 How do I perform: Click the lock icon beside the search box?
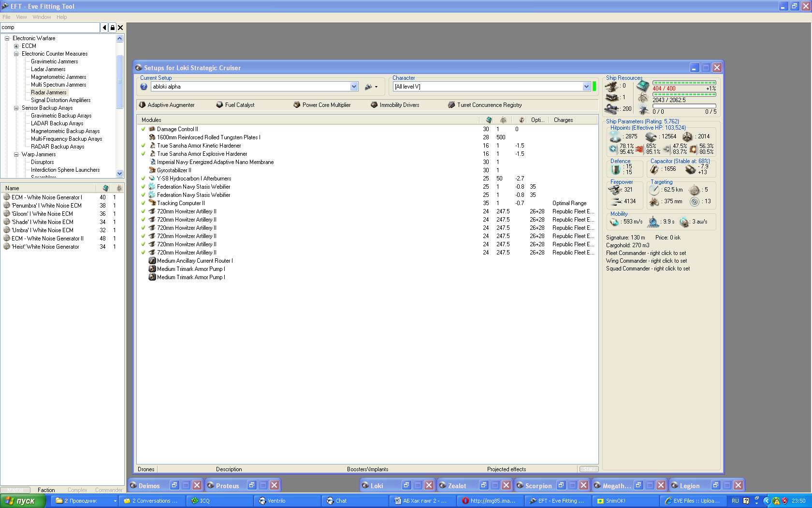click(113, 28)
